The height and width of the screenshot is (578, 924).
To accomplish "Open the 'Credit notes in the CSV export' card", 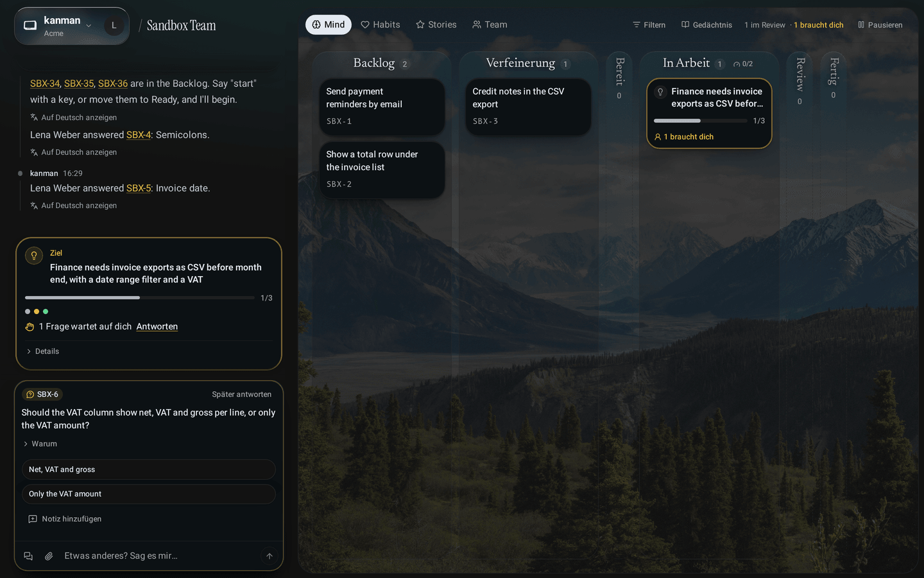I will [x=529, y=107].
